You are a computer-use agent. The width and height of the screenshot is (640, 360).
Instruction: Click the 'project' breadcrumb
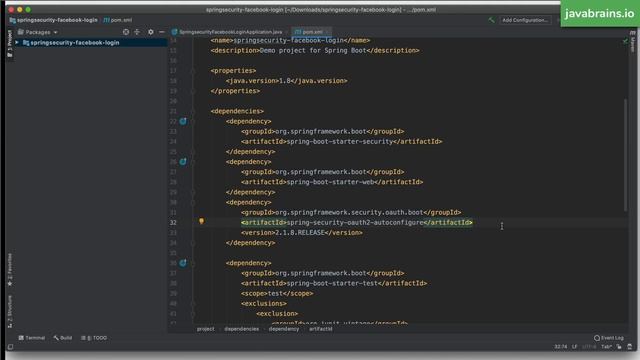[x=206, y=329]
